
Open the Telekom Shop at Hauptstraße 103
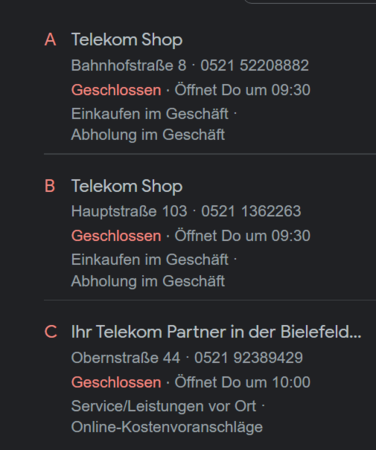tap(127, 186)
